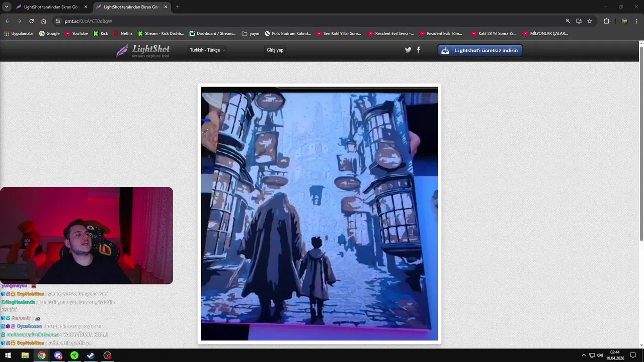Screen dimensions: 644x362
Task: Open the browser extensions puzzle icon
Action: [606, 21]
